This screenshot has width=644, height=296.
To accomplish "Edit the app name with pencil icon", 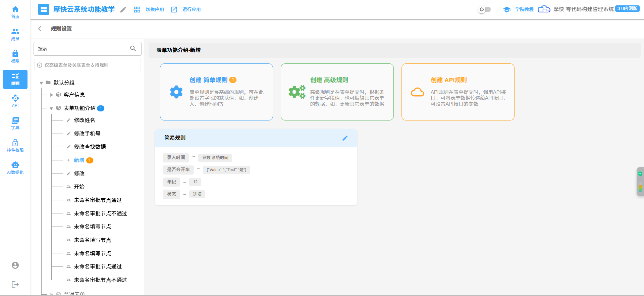I will click(x=123, y=10).
